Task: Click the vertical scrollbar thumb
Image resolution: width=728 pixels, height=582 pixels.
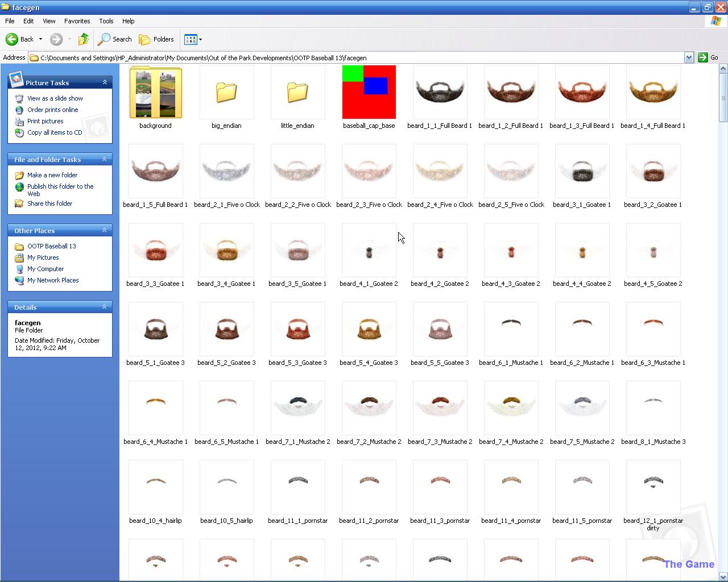Action: tap(723, 97)
